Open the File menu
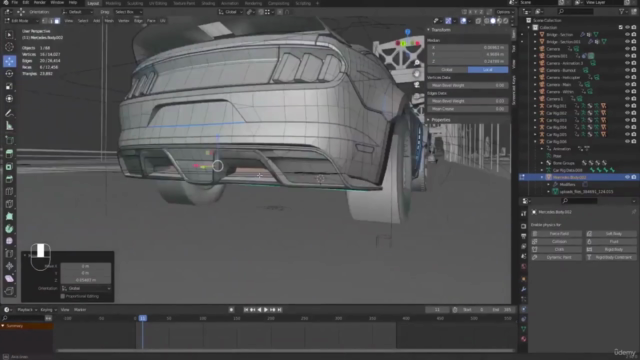 tap(15, 2)
